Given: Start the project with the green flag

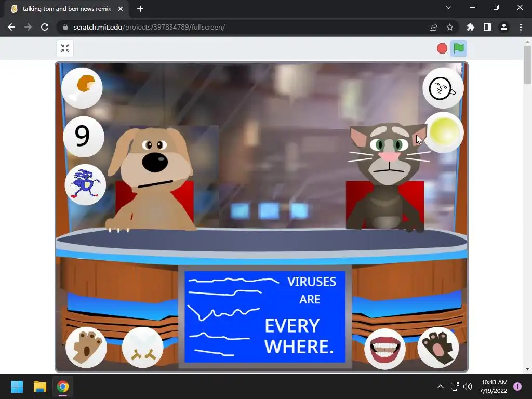Looking at the screenshot, I should 458,48.
